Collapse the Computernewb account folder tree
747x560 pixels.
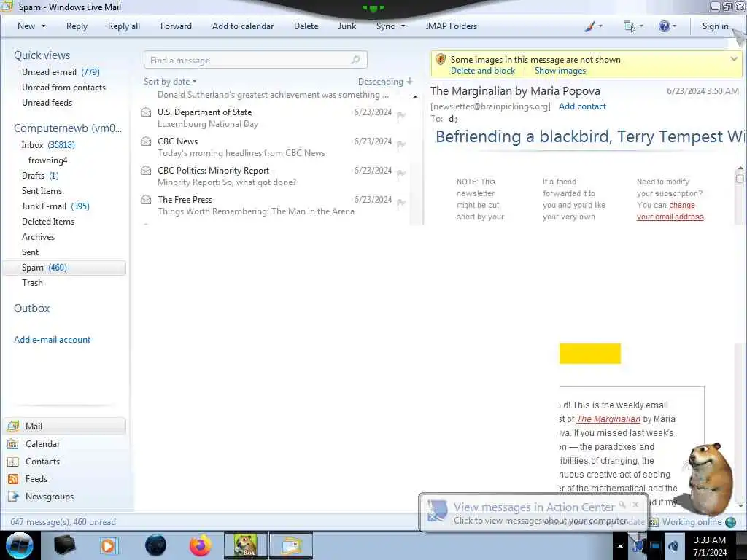pyautogui.click(x=68, y=128)
